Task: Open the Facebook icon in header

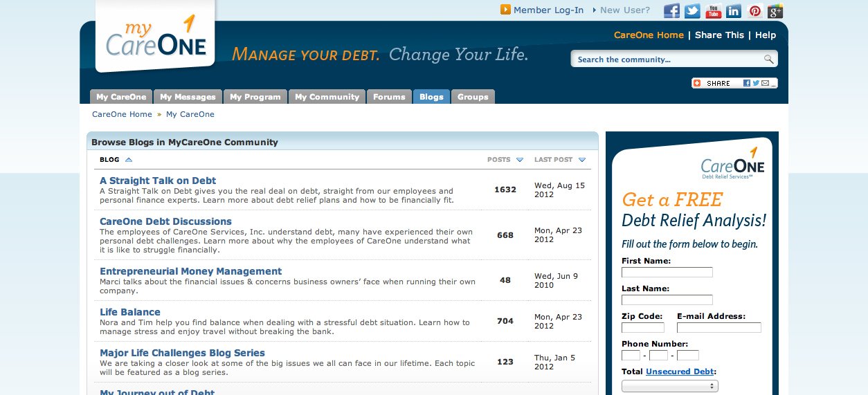Action: 671,11
